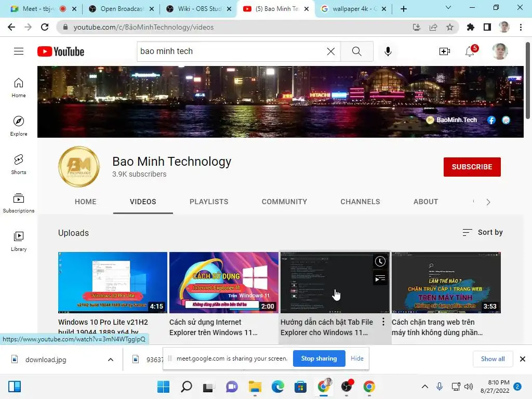The image size is (532, 399).
Task: Select the VIDEOS channel tab
Action: [x=143, y=202]
